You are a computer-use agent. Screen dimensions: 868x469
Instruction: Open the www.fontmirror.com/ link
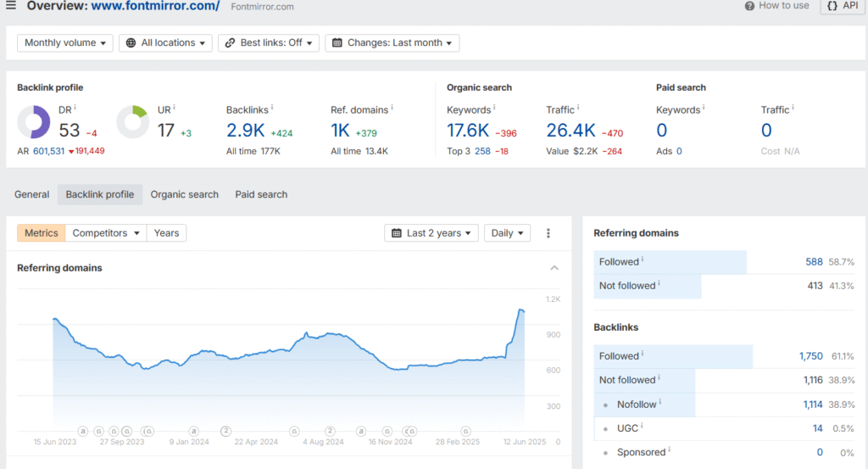click(x=155, y=6)
